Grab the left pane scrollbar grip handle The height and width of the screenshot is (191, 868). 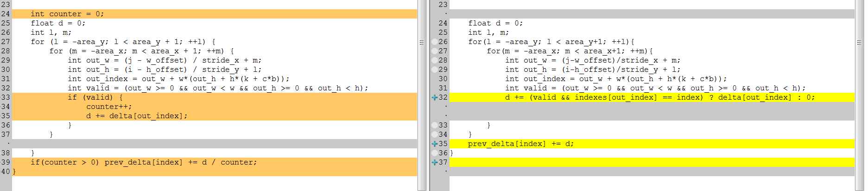422,42
